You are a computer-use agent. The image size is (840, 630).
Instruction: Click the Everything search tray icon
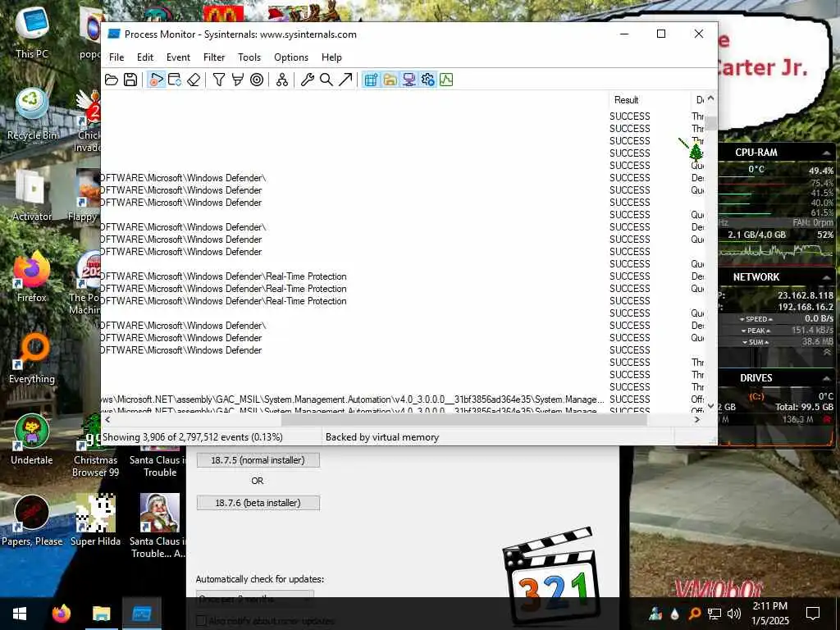[695, 614]
